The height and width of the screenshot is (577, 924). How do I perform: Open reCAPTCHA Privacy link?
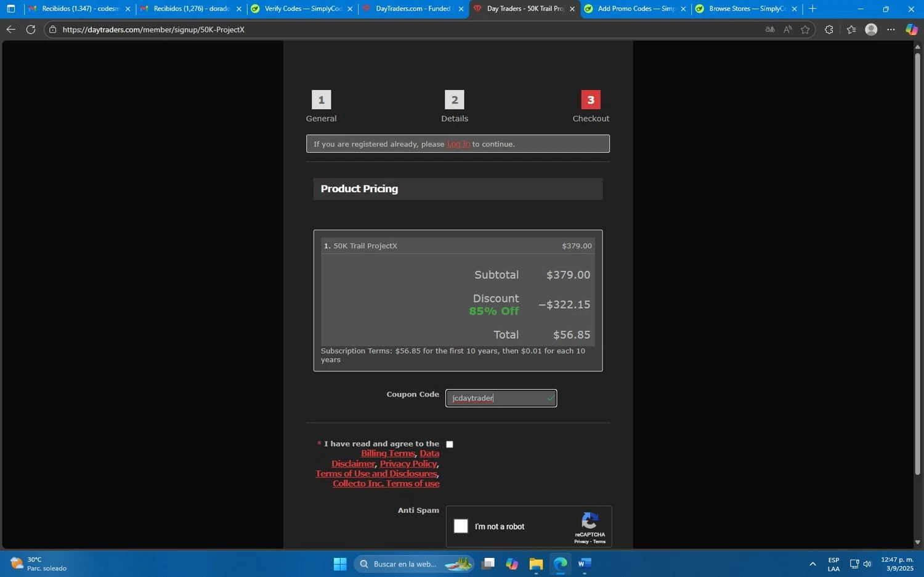[582, 542]
